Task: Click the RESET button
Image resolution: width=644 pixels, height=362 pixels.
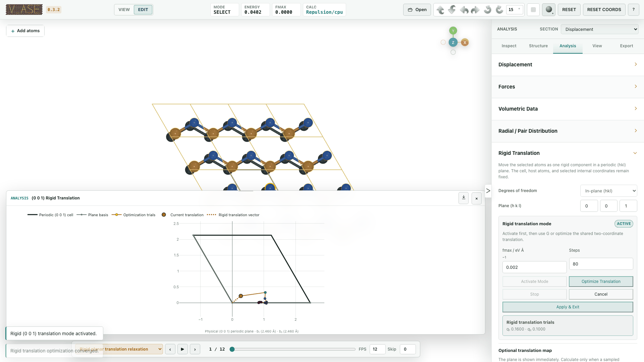Action: [569, 10]
